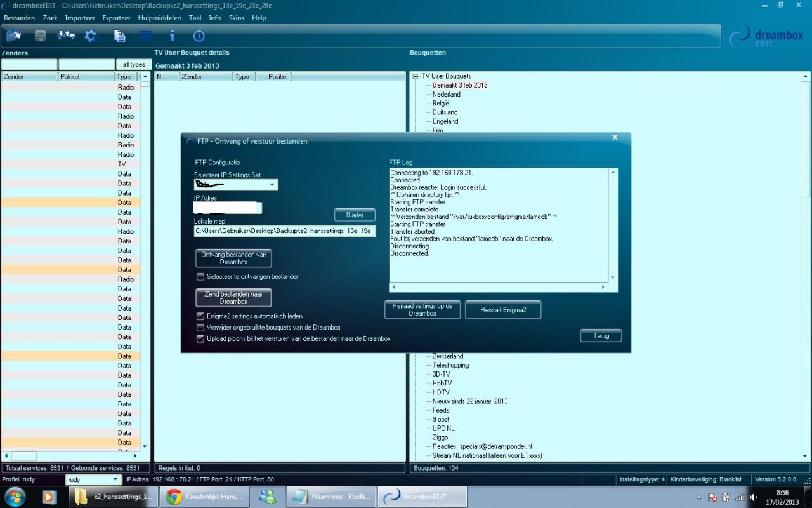Click the info 'i' toolbar icon
This screenshot has width=812, height=508.
coord(172,36)
